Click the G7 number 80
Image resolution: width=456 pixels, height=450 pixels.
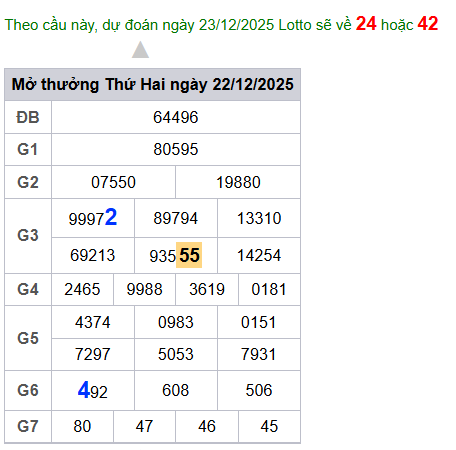pyautogui.click(x=82, y=426)
